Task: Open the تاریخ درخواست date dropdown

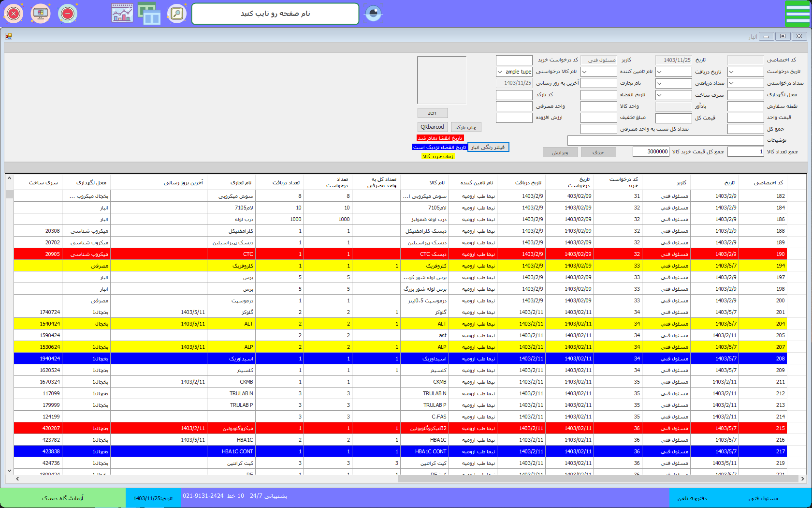Action: 731,72
